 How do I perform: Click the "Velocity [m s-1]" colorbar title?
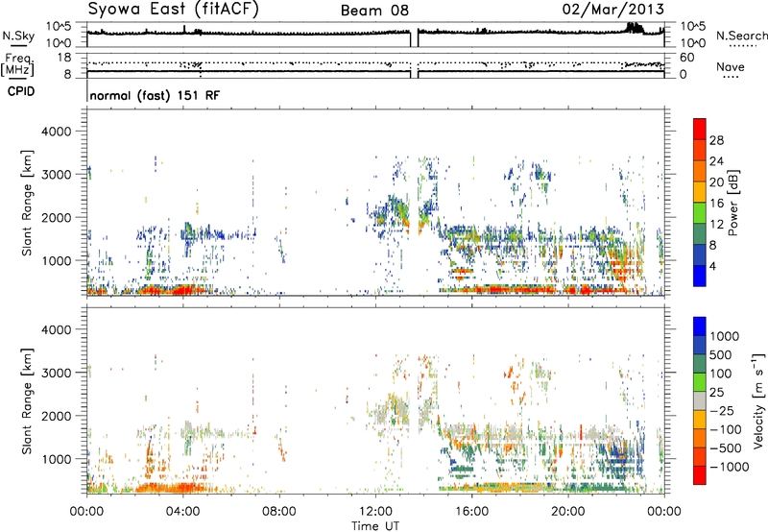(x=758, y=400)
